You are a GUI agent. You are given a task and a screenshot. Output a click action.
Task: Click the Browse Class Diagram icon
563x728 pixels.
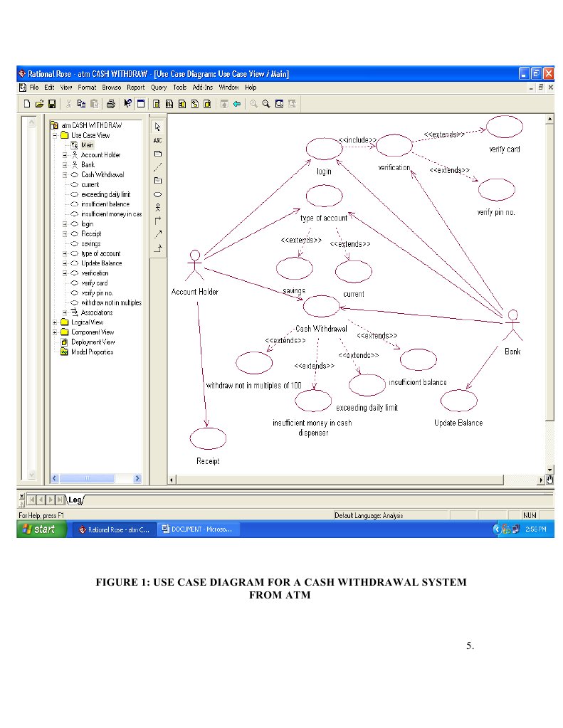coord(157,104)
